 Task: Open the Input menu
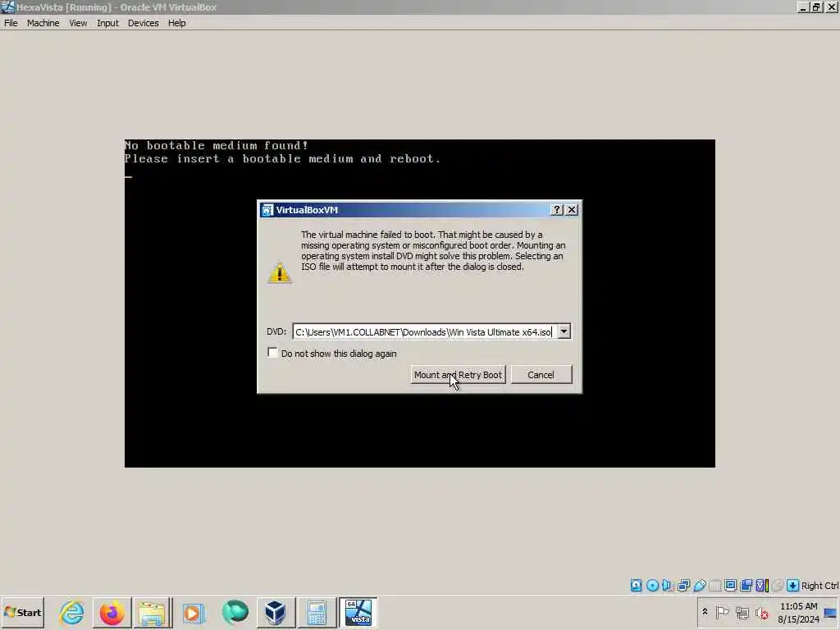[x=107, y=23]
